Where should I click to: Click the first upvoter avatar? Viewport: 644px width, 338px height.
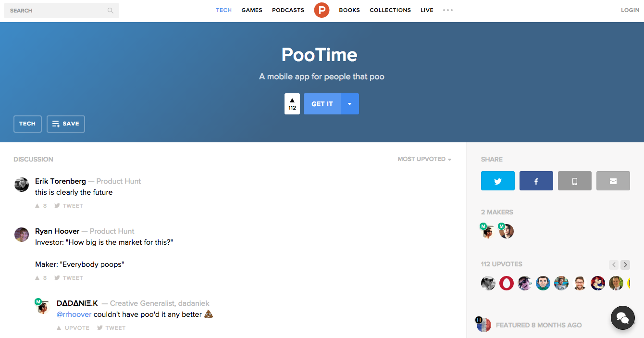pyautogui.click(x=488, y=283)
